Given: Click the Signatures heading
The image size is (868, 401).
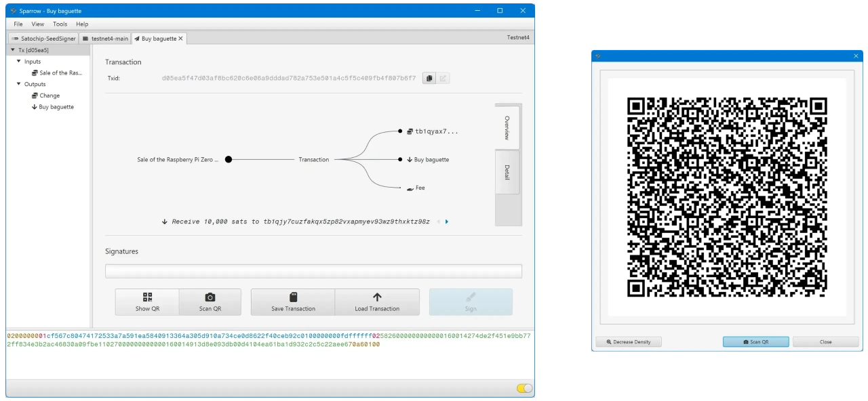Looking at the screenshot, I should tap(121, 251).
